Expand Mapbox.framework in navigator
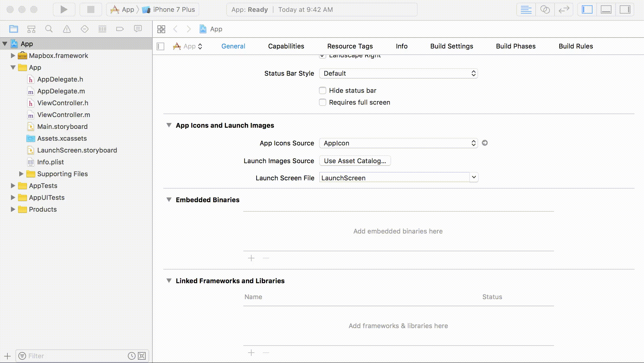 point(13,56)
